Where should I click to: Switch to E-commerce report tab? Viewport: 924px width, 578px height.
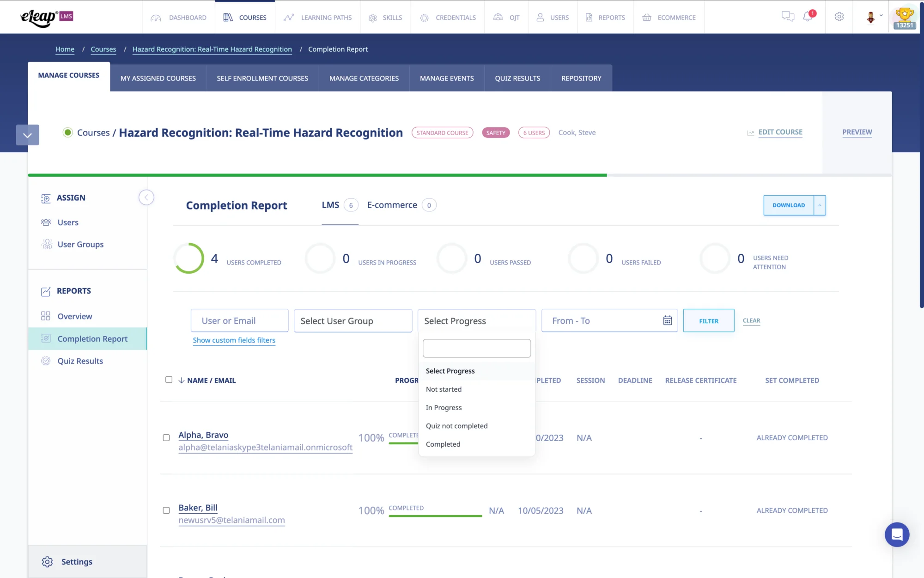tap(401, 205)
